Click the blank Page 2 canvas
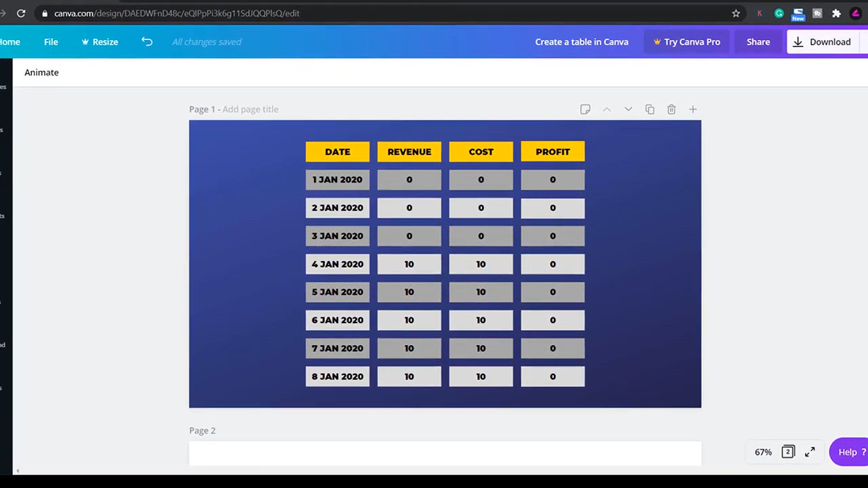This screenshot has width=868, height=488. click(x=445, y=454)
